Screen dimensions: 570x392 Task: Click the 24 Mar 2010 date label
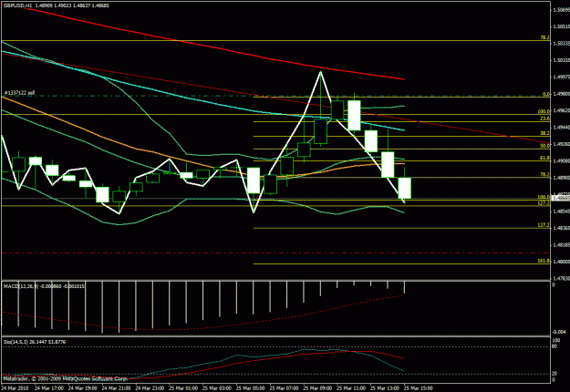[x=15, y=388]
